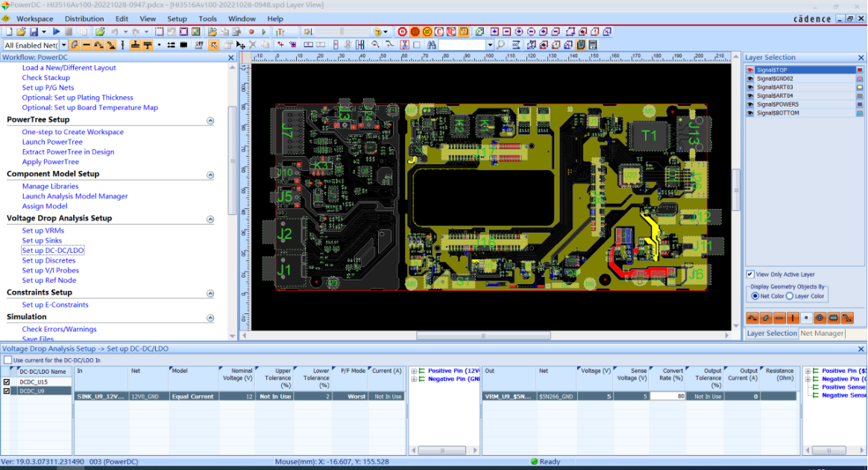This screenshot has width=868, height=470.
Task: Click the horizontal scrollbar under the PCB canvas
Action: pyautogui.click(x=483, y=336)
